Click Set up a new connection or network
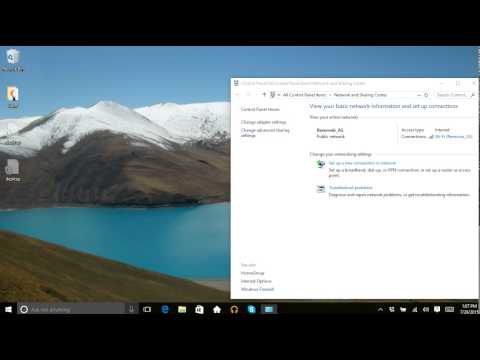Image resolution: width=480 pixels, height=360 pixels. pos(362,163)
